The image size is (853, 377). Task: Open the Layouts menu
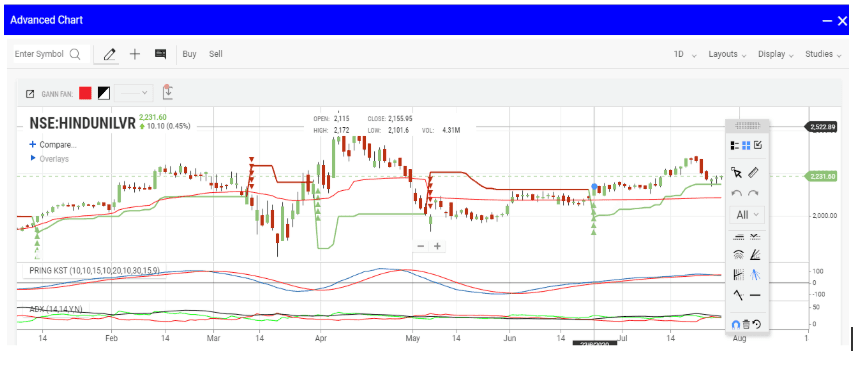[x=727, y=54]
